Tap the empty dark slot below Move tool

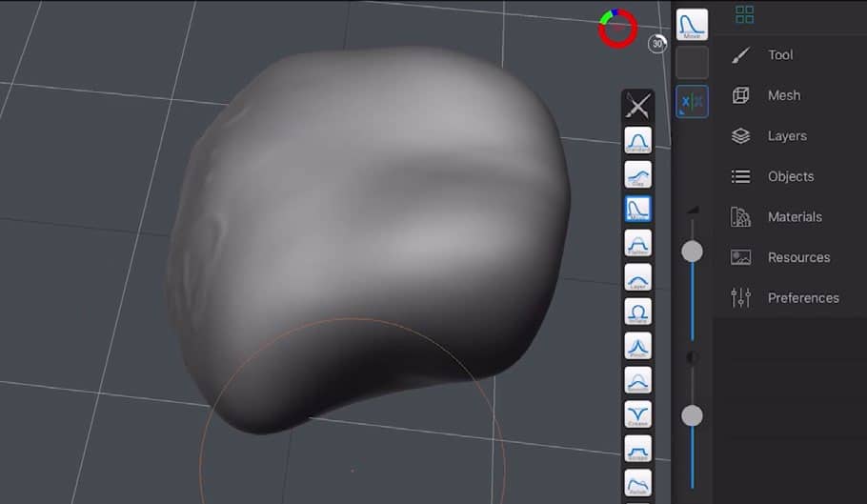click(x=692, y=63)
